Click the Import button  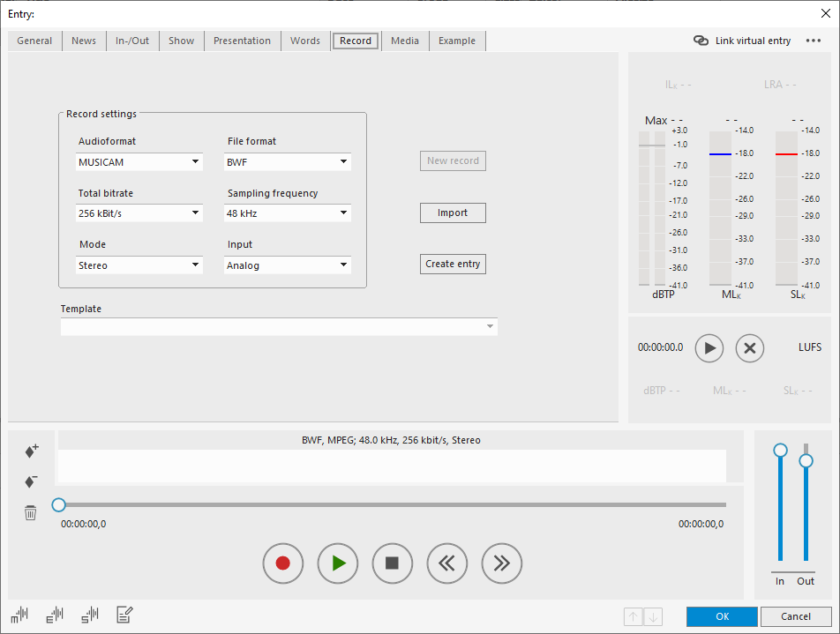[453, 213]
